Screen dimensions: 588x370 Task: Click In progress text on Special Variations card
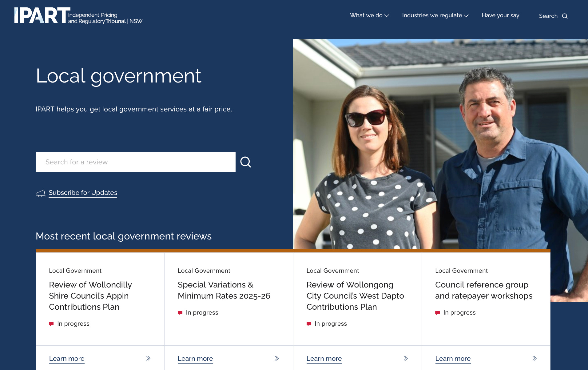tap(202, 312)
